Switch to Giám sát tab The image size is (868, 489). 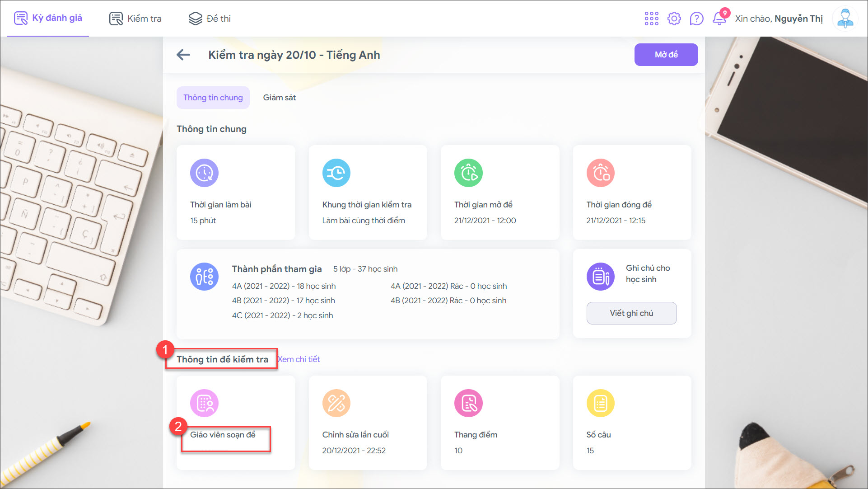(279, 98)
